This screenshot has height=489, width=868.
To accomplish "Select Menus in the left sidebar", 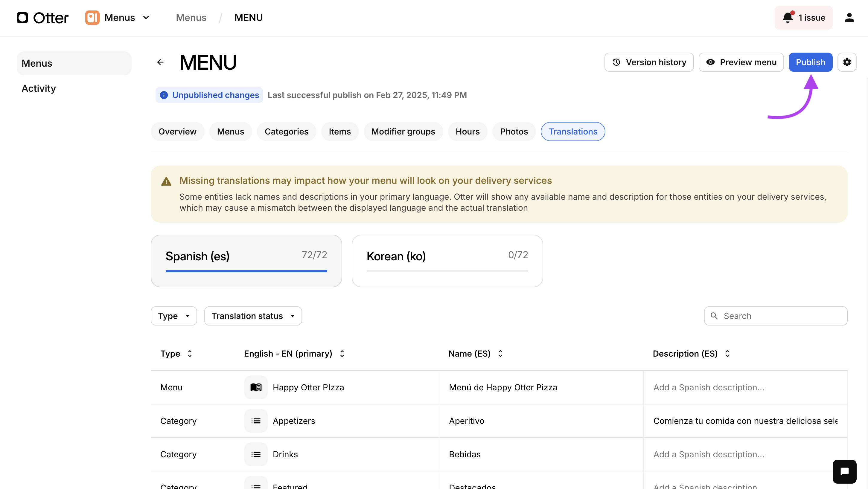I will 74,63.
